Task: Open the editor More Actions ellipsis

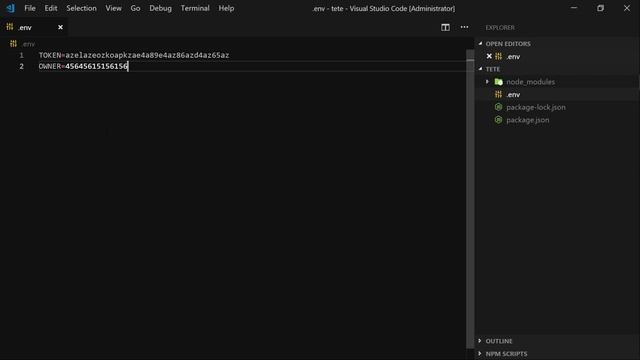Action: click(464, 27)
